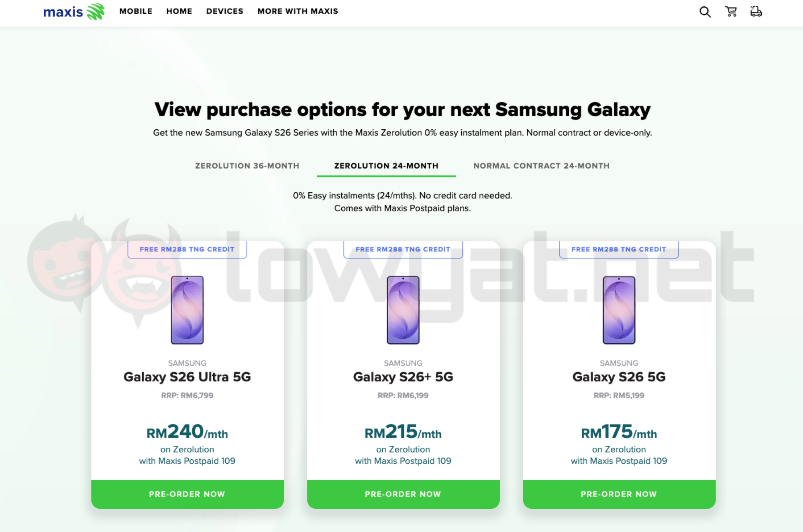Click the Galaxy S26 5G phone image

[x=619, y=310]
